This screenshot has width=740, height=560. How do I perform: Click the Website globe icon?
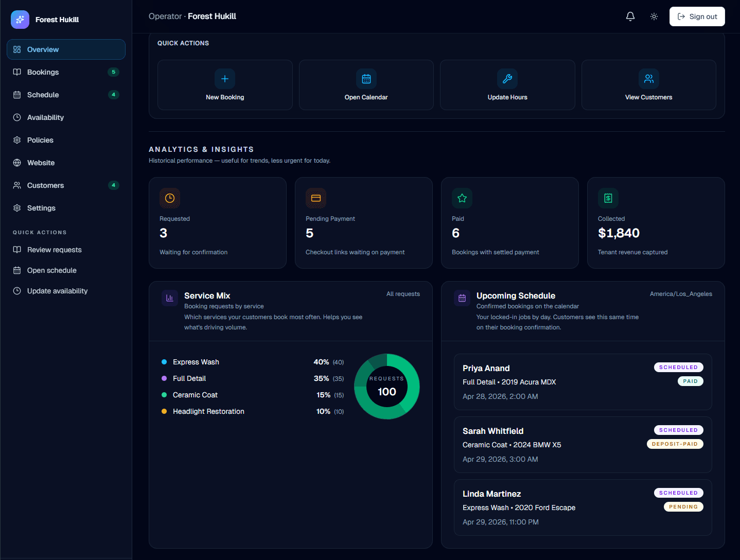click(x=17, y=163)
